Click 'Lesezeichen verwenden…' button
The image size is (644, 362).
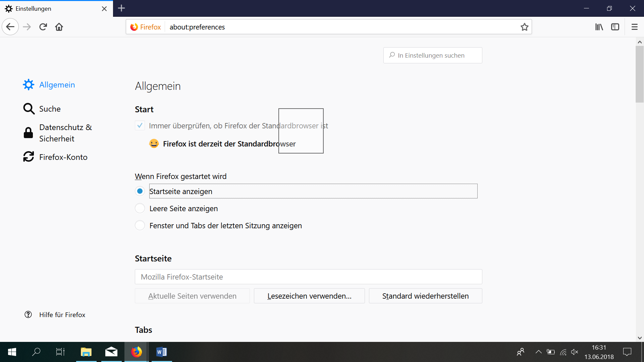pyautogui.click(x=309, y=296)
